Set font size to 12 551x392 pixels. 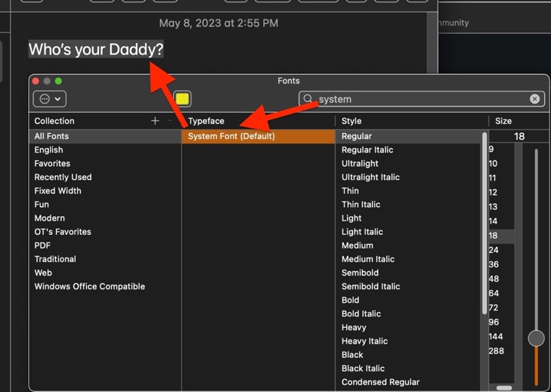[x=501, y=193]
